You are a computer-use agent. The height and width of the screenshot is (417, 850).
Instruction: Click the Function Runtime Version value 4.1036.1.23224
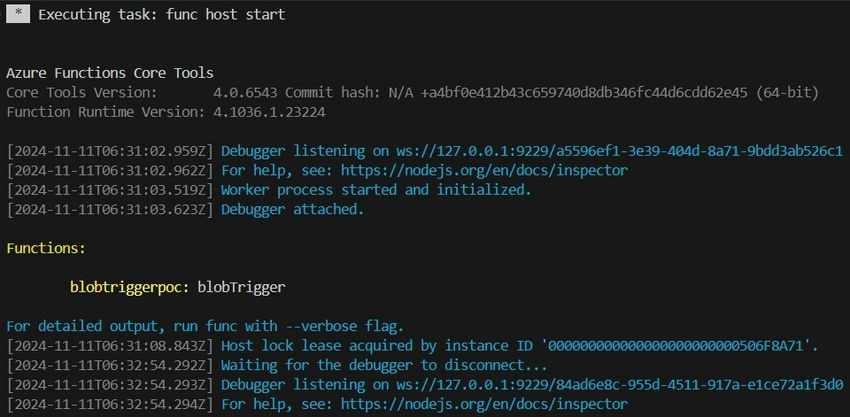tap(269, 112)
